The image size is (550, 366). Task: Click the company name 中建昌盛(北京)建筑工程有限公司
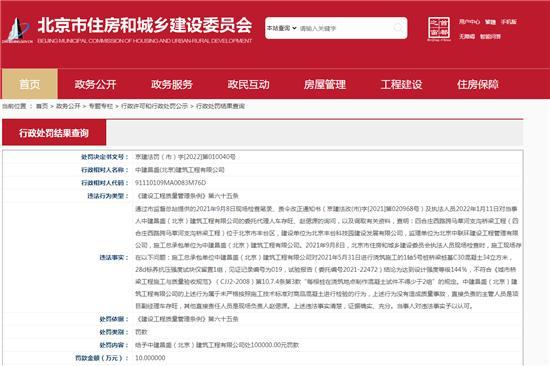click(180, 170)
